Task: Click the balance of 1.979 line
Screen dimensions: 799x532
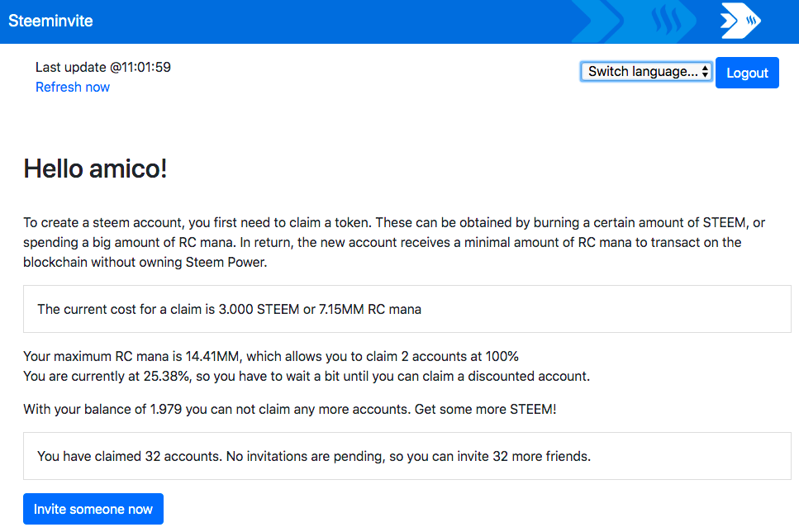Action: [290, 409]
